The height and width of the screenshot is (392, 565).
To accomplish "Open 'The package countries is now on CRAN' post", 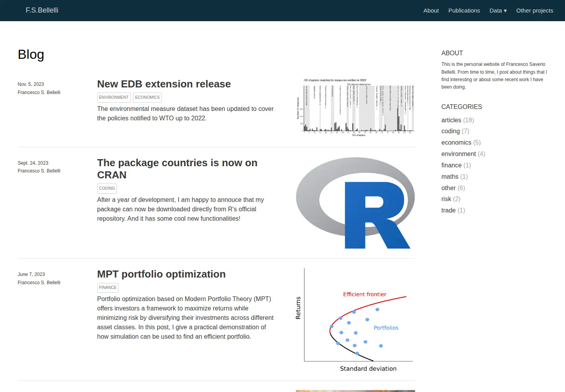I will pos(177,169).
